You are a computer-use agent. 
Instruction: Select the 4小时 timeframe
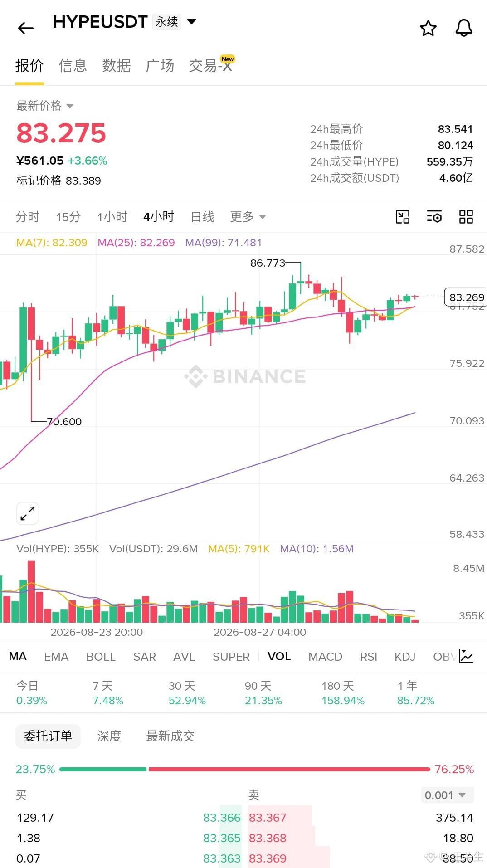159,217
